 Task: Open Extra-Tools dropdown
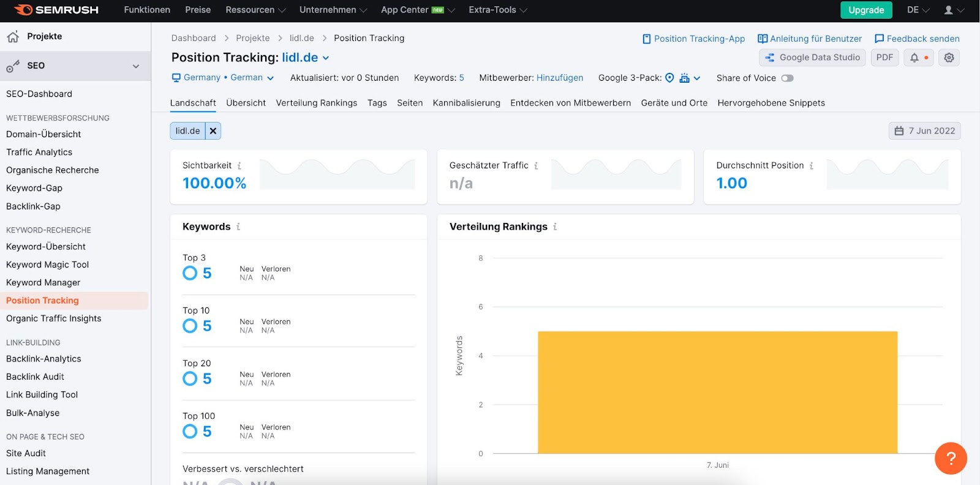498,10
